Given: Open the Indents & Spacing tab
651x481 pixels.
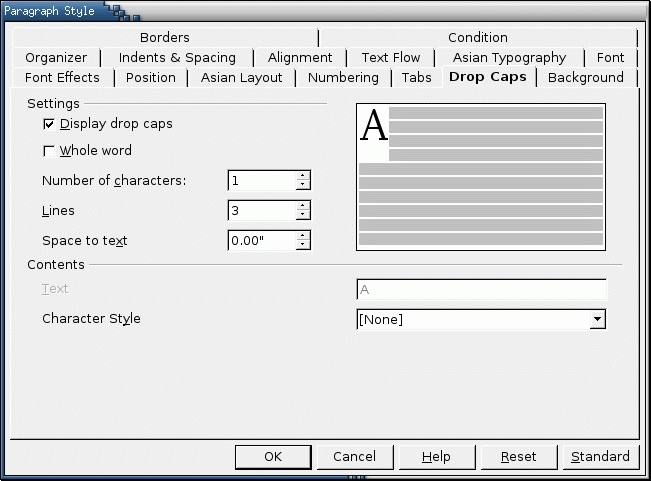Looking at the screenshot, I should click(177, 58).
